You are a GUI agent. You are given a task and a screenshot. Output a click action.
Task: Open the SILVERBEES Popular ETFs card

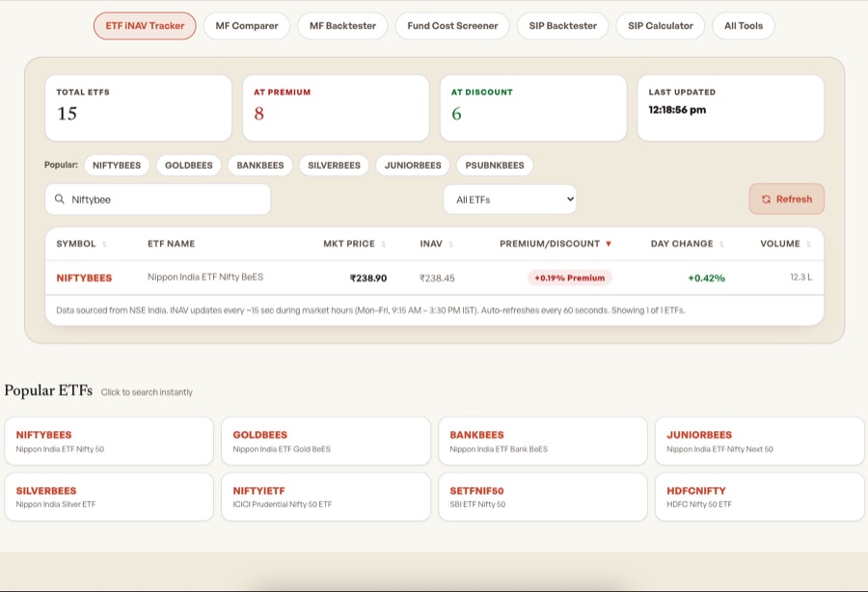(109, 497)
